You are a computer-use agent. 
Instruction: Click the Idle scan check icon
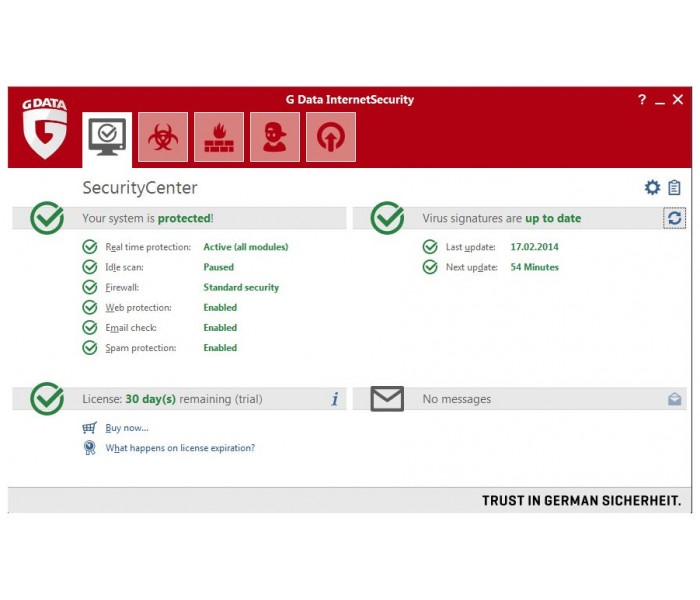[x=90, y=267]
